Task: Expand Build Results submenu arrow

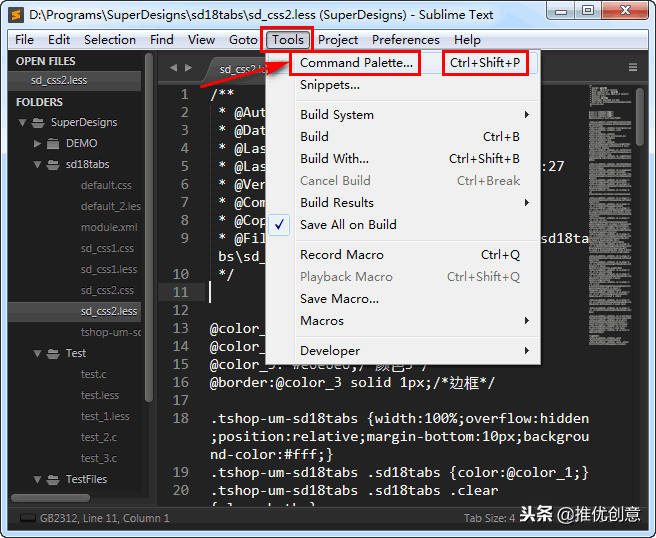Action: click(x=527, y=203)
